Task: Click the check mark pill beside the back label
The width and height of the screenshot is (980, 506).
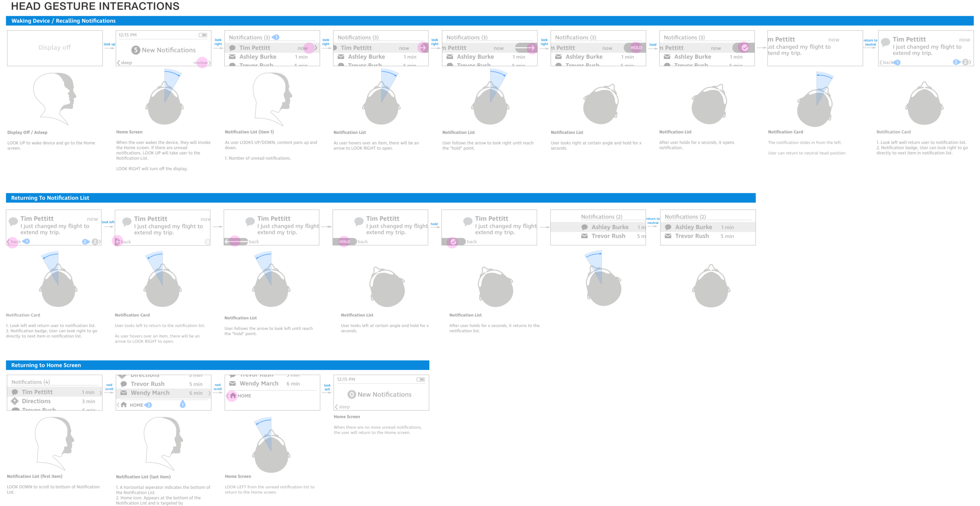Action: pos(454,241)
